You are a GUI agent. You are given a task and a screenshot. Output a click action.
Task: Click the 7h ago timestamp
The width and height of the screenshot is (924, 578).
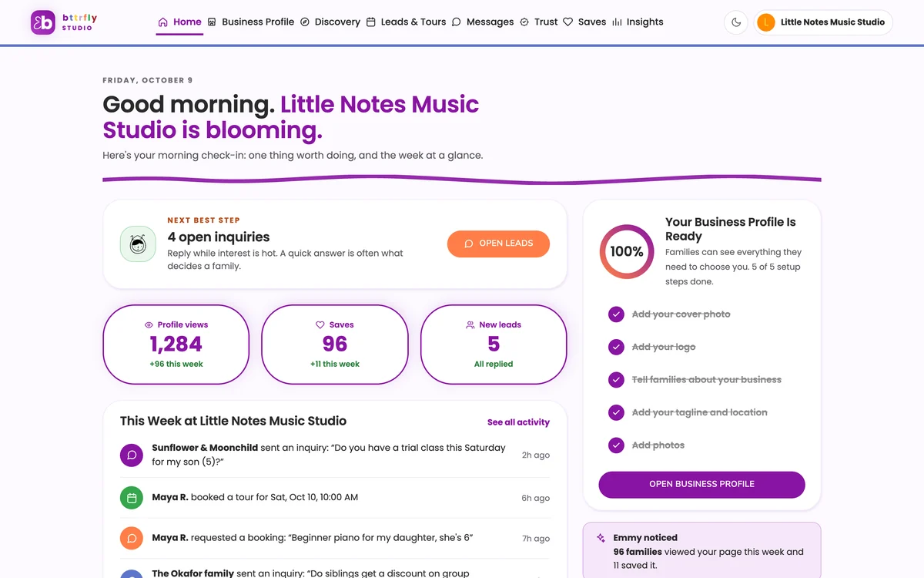[x=536, y=539]
